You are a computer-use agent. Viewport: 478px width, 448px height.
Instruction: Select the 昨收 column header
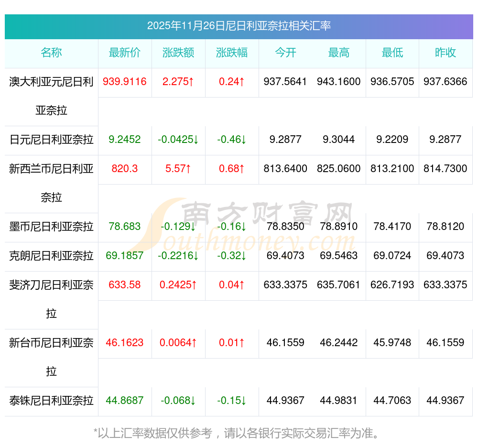click(x=445, y=53)
